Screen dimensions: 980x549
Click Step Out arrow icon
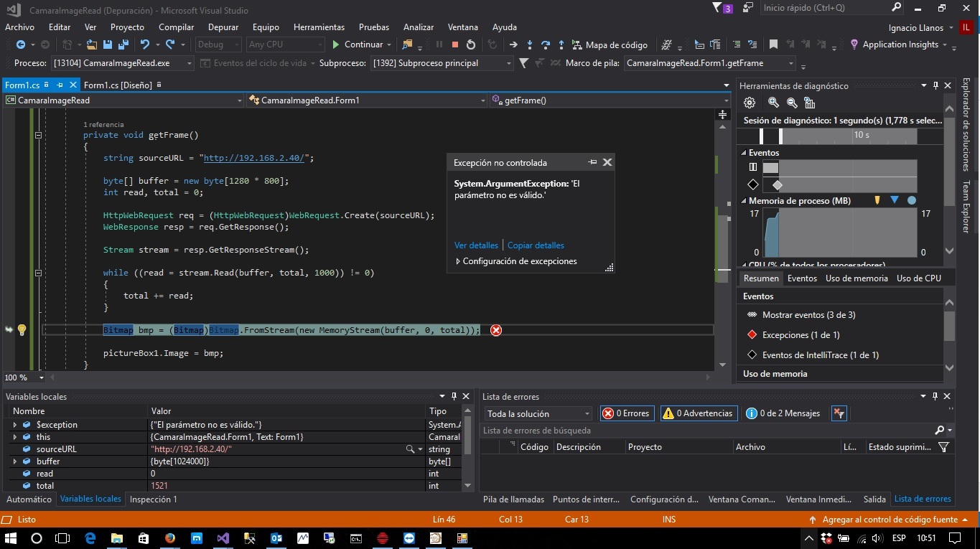561,44
